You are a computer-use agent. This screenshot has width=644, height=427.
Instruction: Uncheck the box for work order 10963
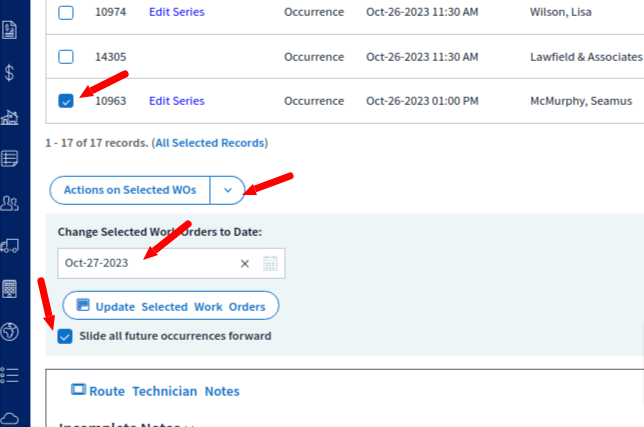click(66, 101)
